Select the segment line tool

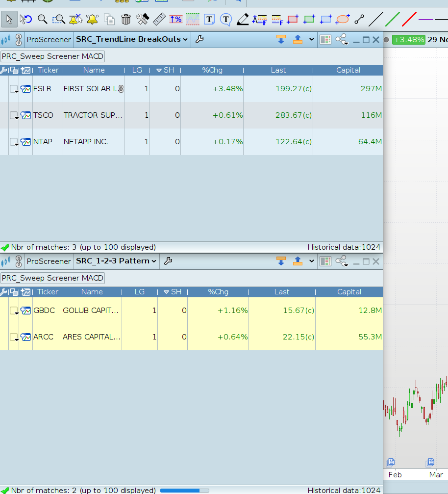[359, 20]
